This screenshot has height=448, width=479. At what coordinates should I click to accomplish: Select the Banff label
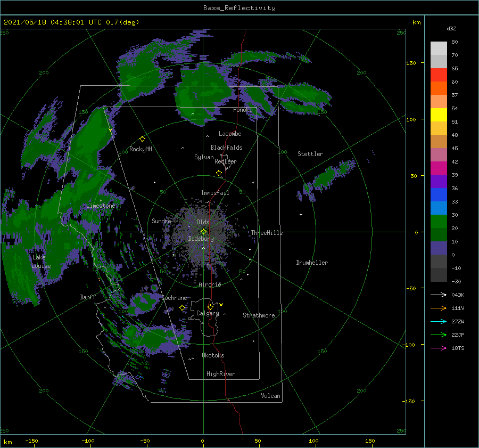point(88,297)
